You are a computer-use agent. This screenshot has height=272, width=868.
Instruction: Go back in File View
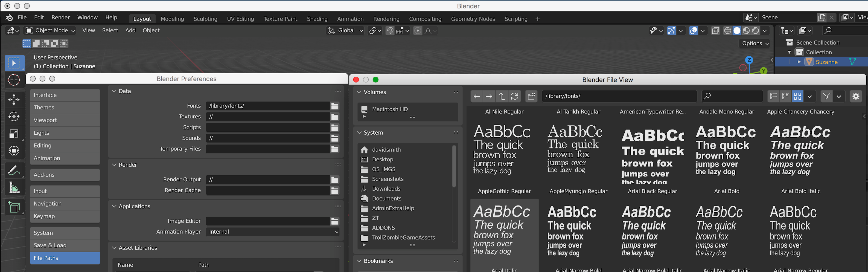477,96
